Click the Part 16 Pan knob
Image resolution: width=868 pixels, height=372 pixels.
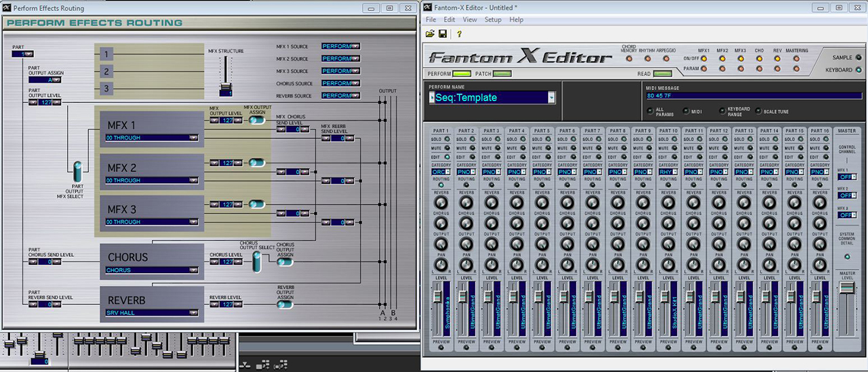[x=820, y=264]
